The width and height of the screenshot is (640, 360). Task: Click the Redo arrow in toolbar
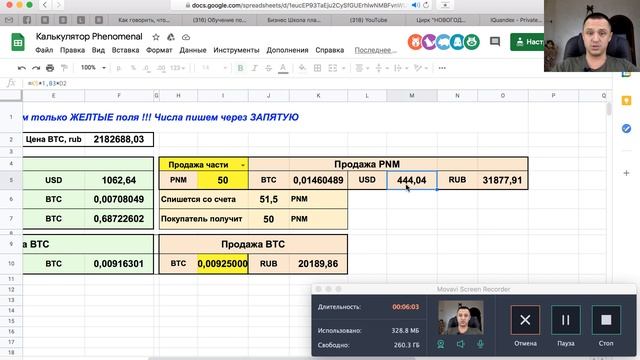(x=36, y=68)
